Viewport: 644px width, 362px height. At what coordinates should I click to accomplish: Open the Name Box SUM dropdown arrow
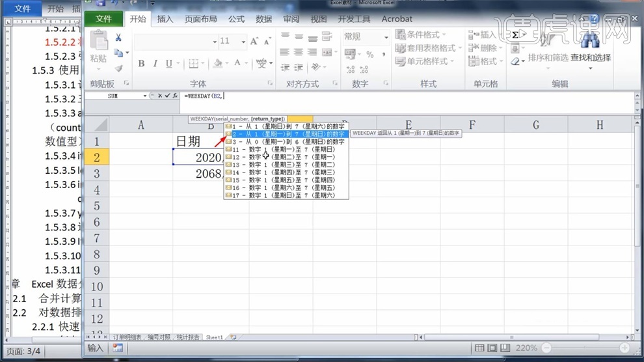(x=145, y=96)
